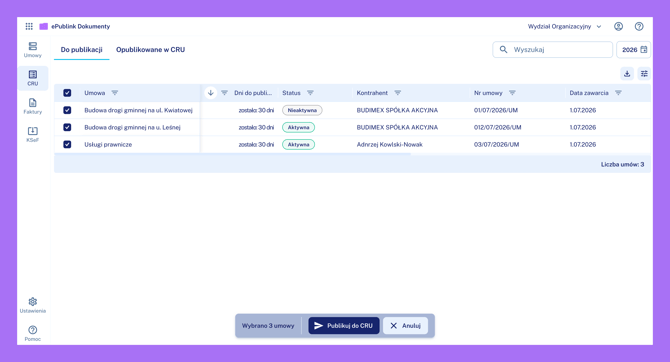Image resolution: width=670 pixels, height=362 pixels.
Task: Click the Umowa column header
Action: [94, 93]
